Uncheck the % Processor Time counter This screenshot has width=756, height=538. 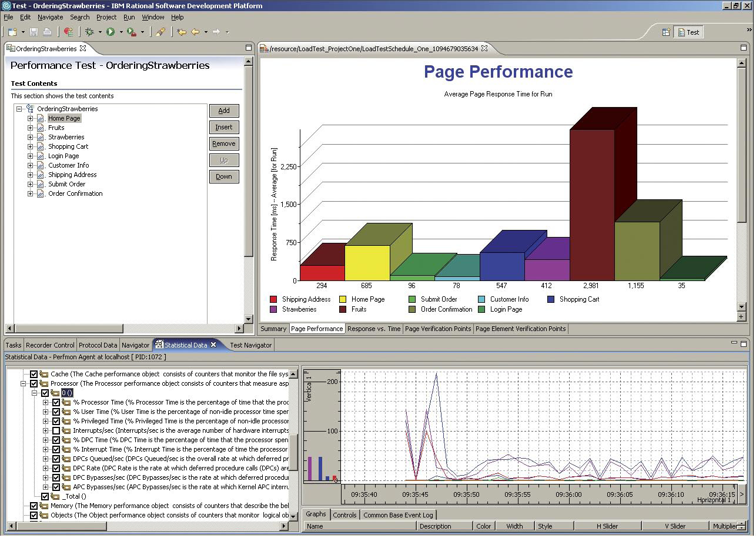point(56,402)
